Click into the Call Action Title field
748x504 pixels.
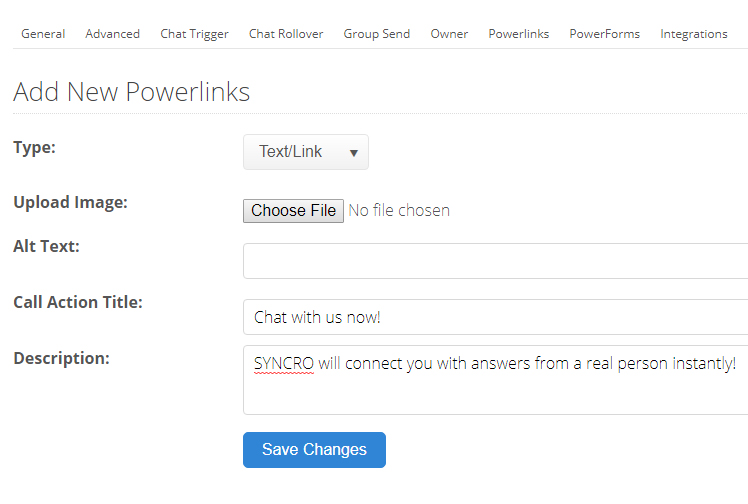click(x=496, y=317)
